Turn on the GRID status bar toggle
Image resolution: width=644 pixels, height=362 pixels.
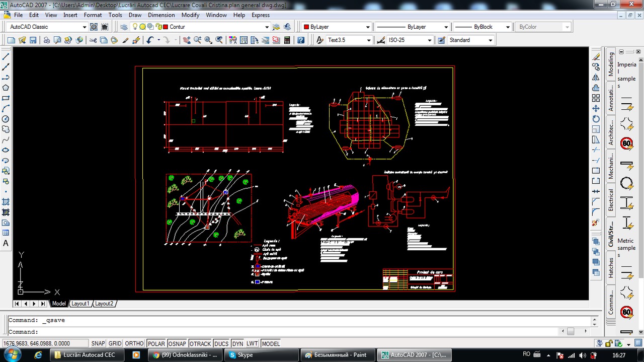pyautogui.click(x=115, y=343)
